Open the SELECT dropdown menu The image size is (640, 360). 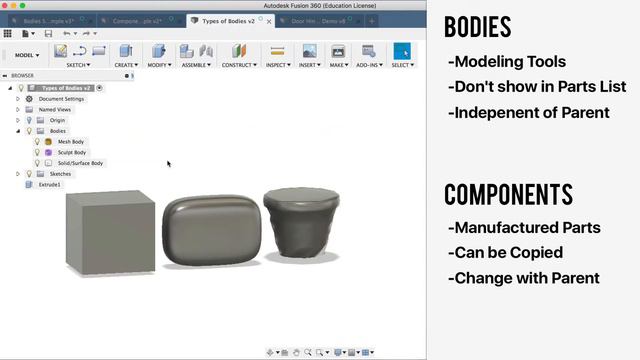402,65
